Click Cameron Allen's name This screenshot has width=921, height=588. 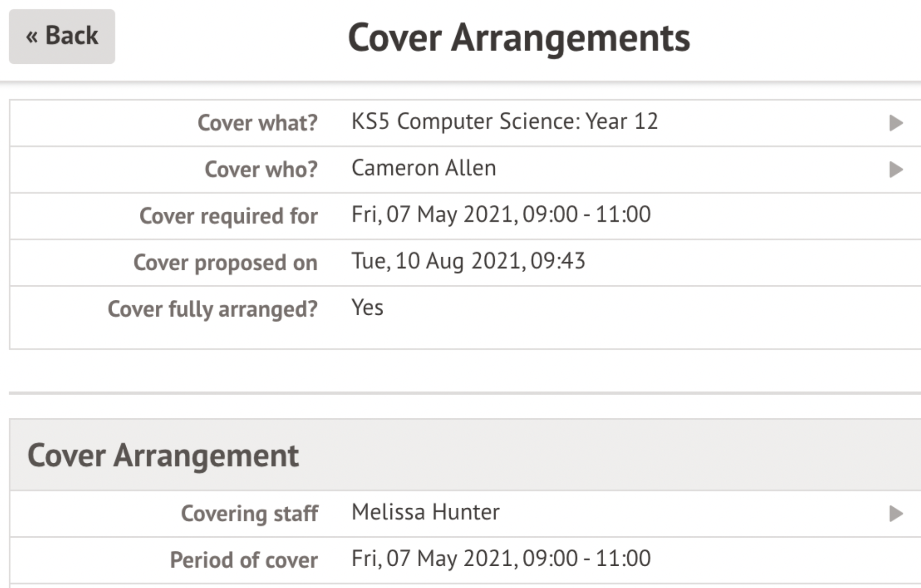[x=424, y=168]
